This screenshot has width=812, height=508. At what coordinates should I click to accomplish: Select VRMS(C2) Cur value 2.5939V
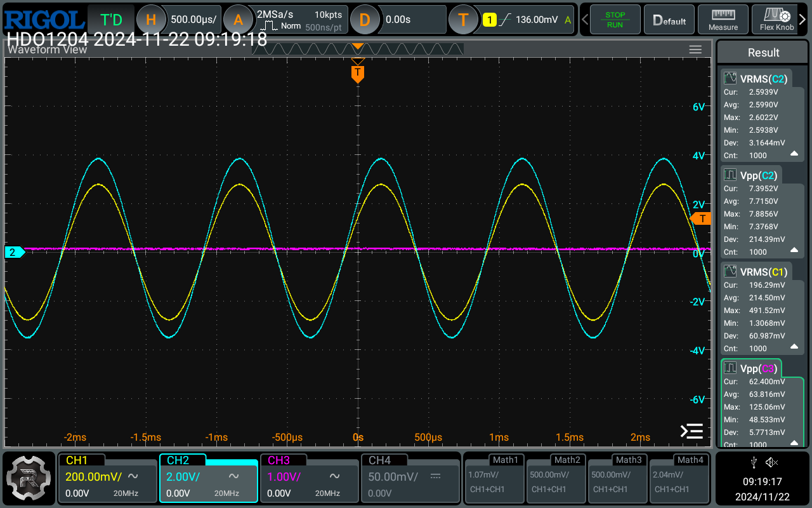(x=763, y=92)
